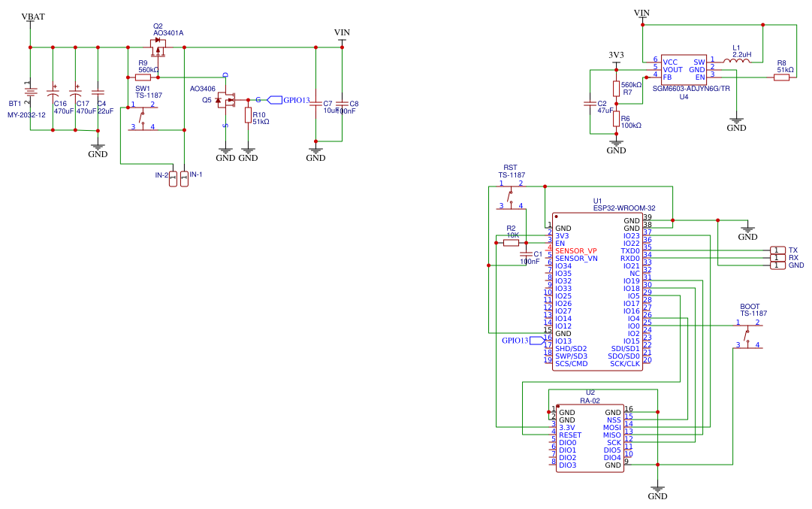
Task: Click the RST push button symbol
Action: pyautogui.click(x=511, y=195)
